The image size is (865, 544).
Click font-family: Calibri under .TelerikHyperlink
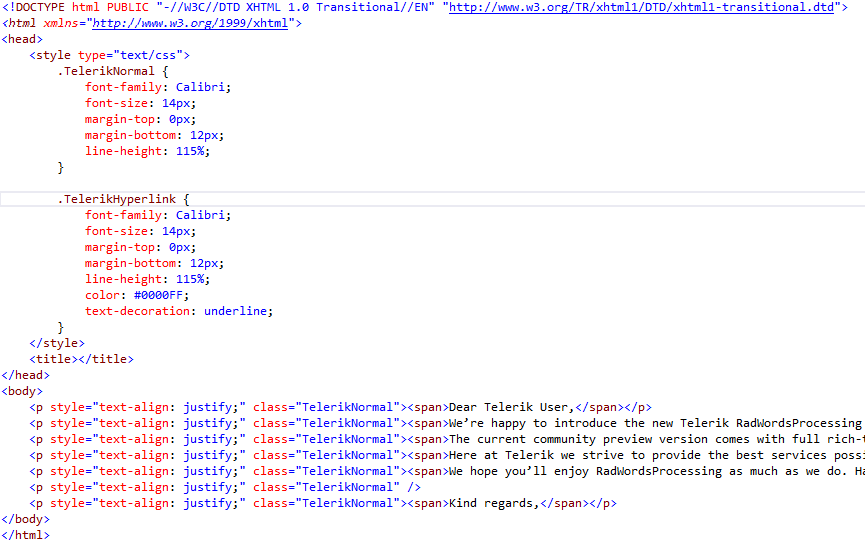click(x=158, y=215)
